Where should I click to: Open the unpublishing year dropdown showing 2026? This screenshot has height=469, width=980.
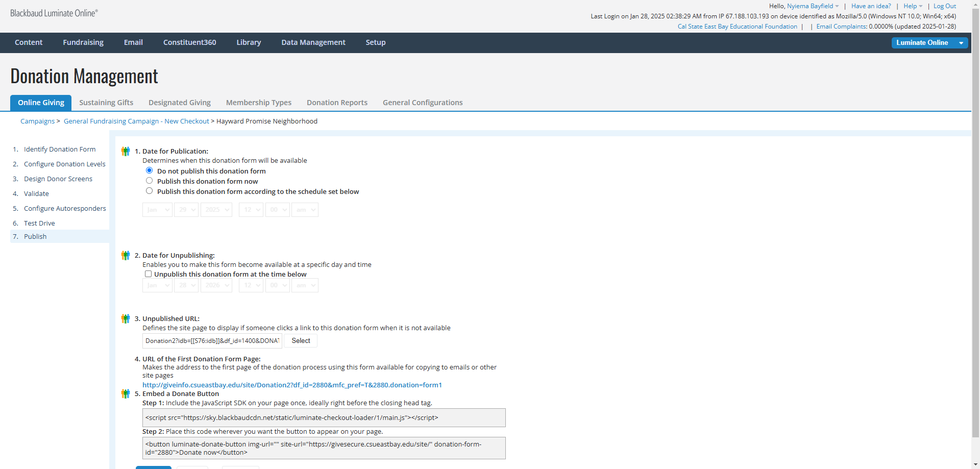click(216, 285)
